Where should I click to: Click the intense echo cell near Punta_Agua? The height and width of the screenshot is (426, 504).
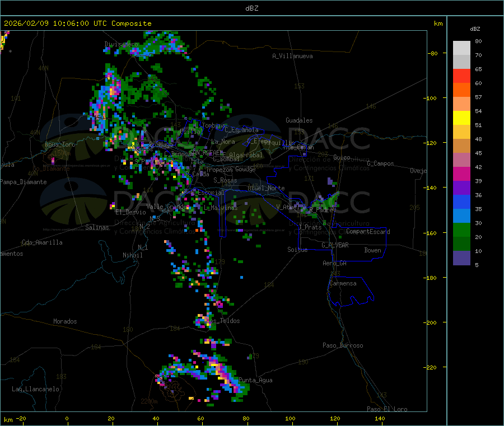click(x=225, y=374)
